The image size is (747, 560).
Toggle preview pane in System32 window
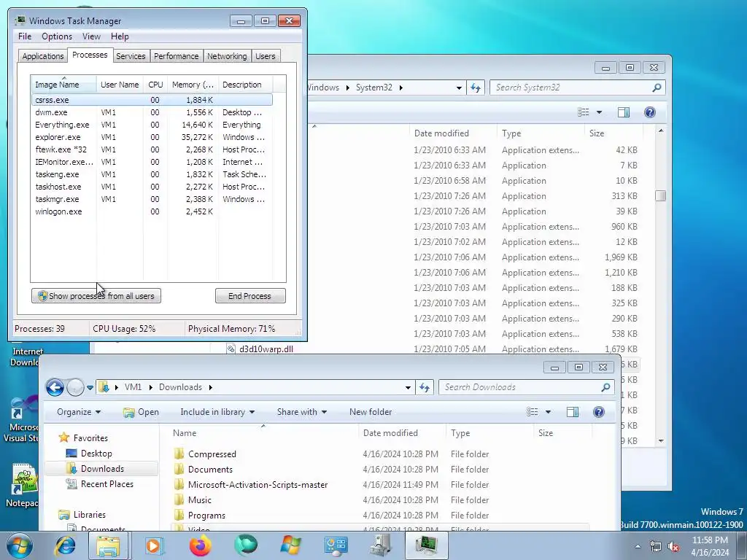[x=624, y=112]
